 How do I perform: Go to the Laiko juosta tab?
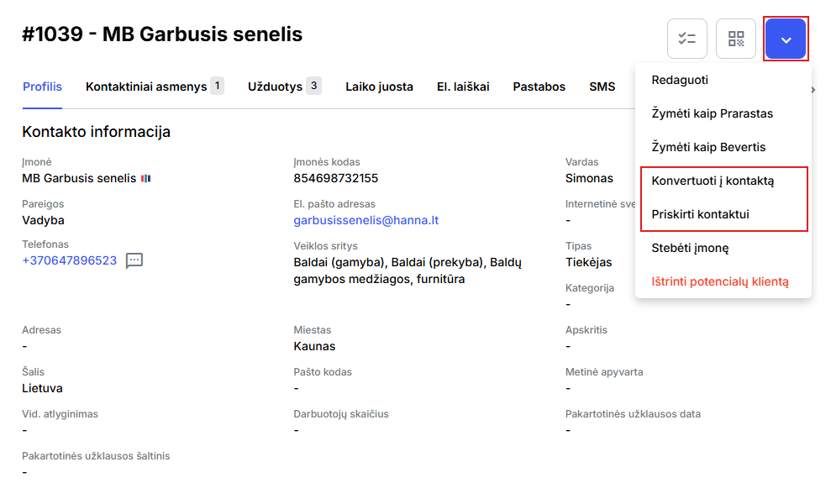pos(380,87)
